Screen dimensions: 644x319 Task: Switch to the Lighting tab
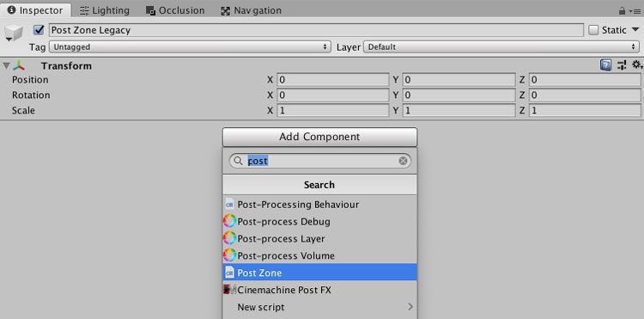point(104,10)
